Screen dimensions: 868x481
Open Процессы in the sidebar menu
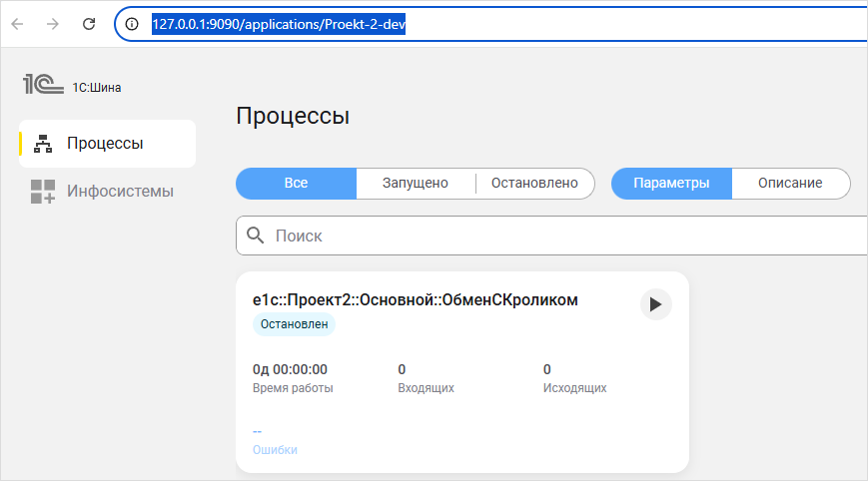(x=105, y=144)
